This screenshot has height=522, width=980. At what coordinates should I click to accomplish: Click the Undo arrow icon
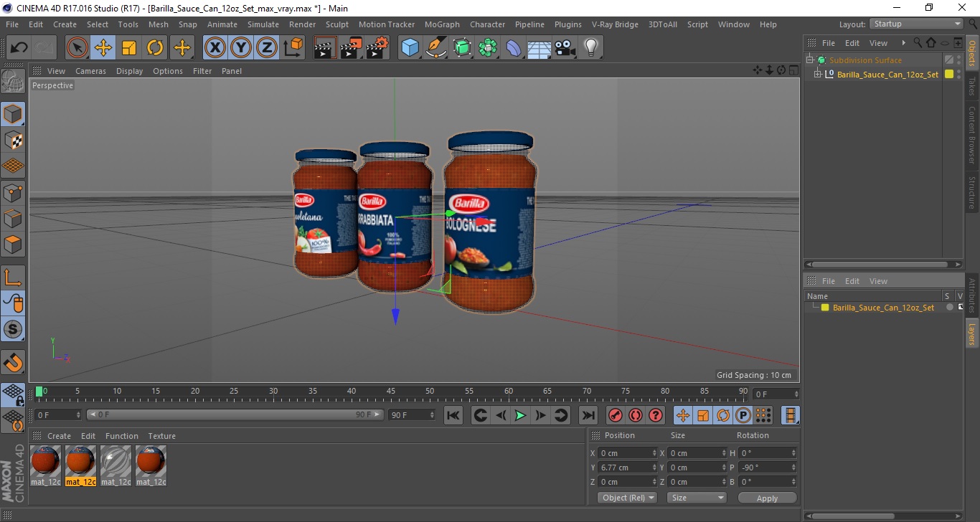19,48
